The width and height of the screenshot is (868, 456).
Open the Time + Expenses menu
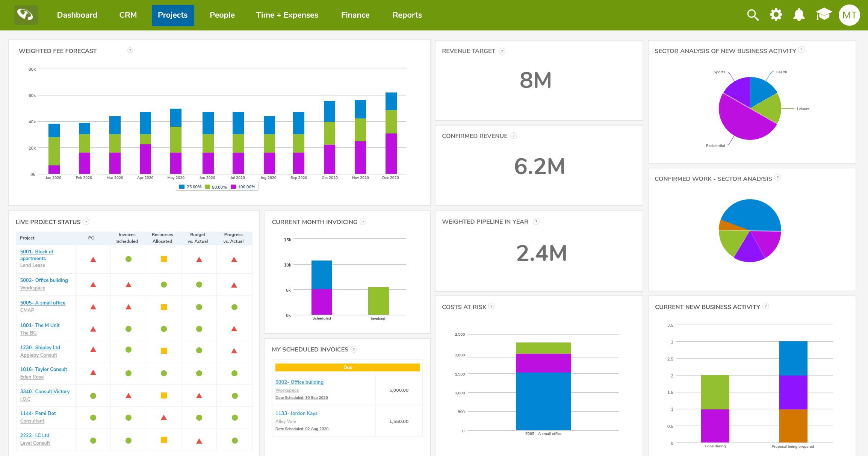click(287, 15)
